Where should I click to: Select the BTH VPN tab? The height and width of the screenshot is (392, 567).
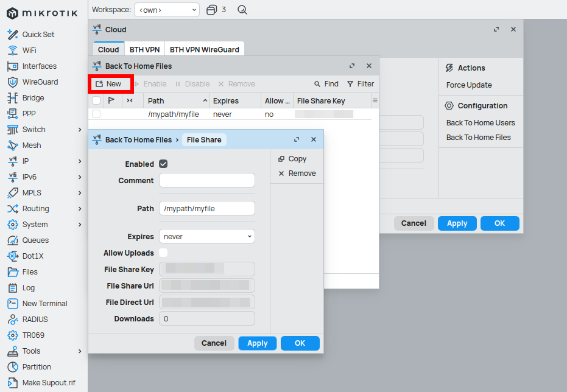[x=144, y=50]
